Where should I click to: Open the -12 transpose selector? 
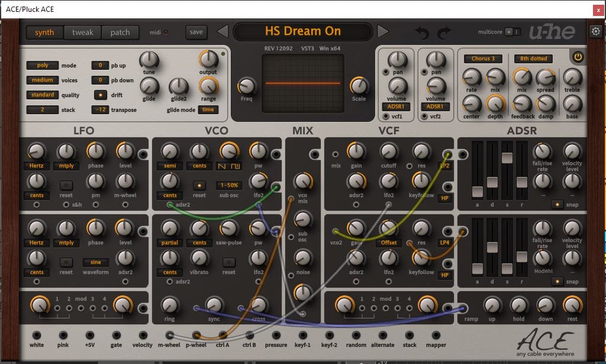(101, 109)
